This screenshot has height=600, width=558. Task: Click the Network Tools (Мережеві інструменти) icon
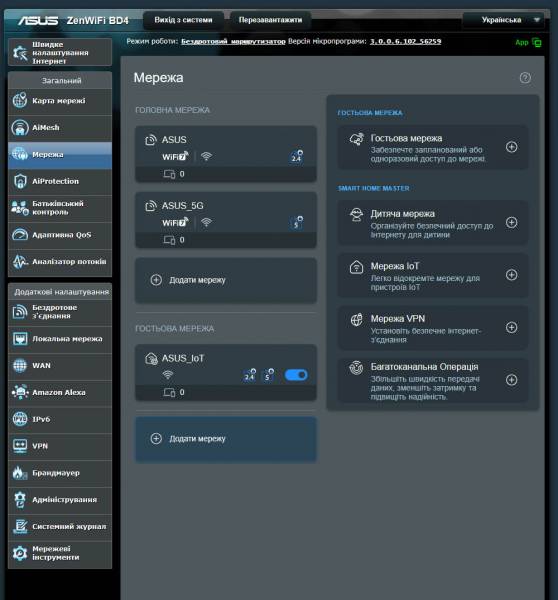coord(20,553)
